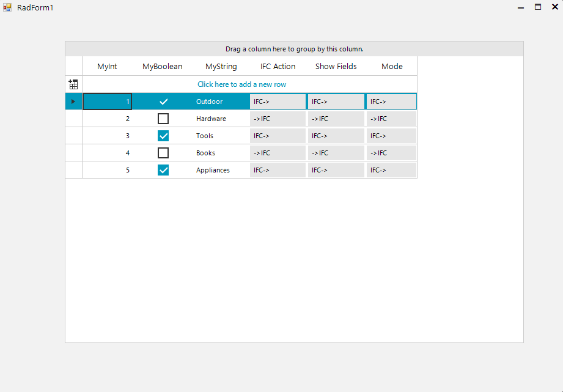Click the current row arrow indicator
The image size is (563, 392).
click(x=73, y=102)
